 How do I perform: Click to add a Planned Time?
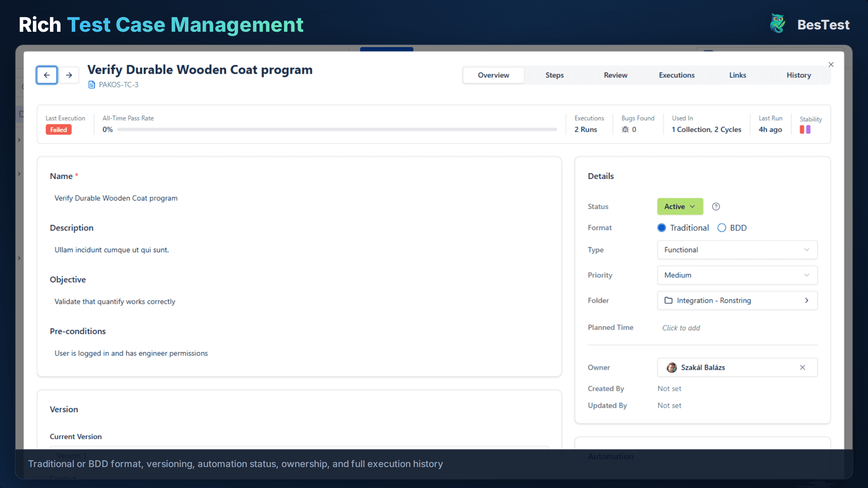point(681,328)
